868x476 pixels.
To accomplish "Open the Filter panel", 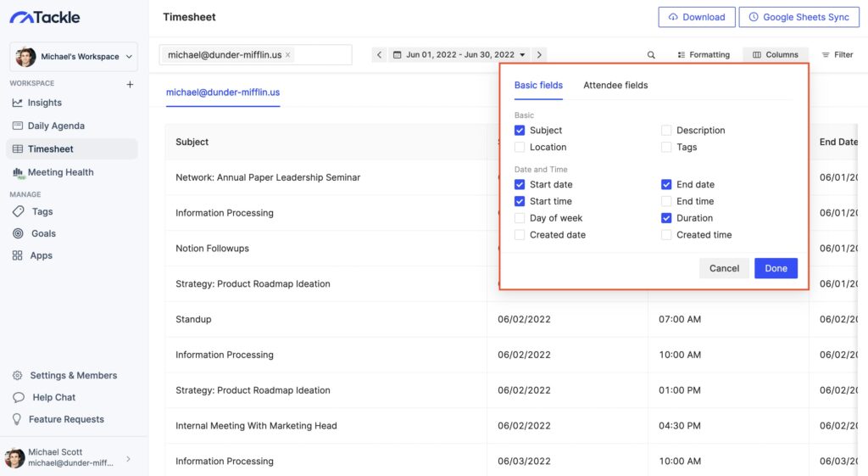I will click(x=837, y=55).
